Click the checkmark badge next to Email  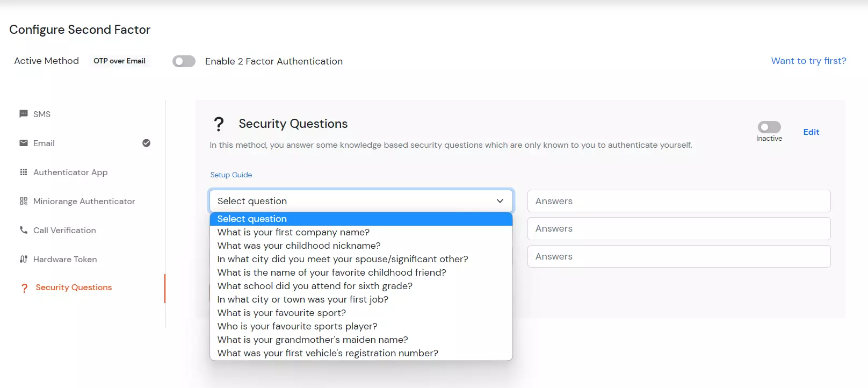pos(146,143)
